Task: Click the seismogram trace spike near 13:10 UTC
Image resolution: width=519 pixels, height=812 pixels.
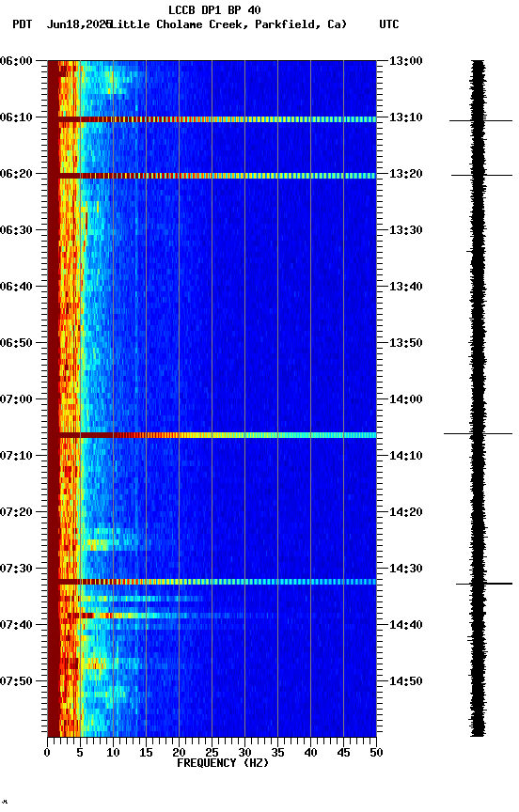Action: (480, 120)
